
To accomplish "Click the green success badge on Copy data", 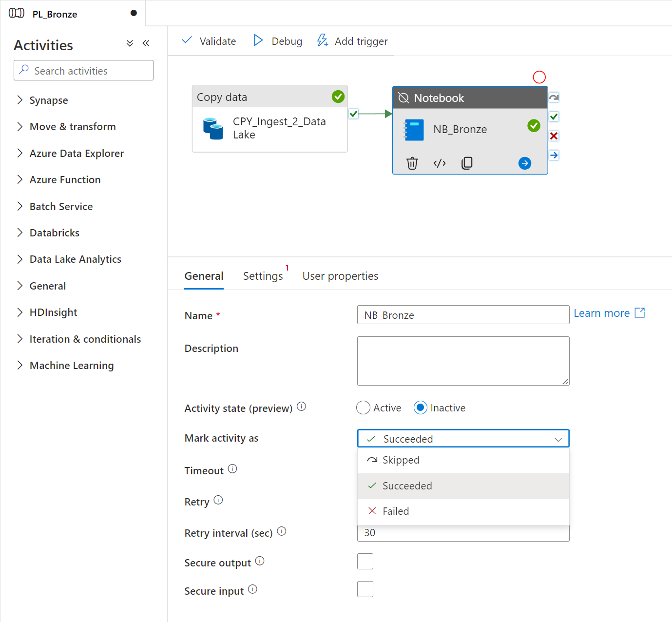I will [x=338, y=97].
